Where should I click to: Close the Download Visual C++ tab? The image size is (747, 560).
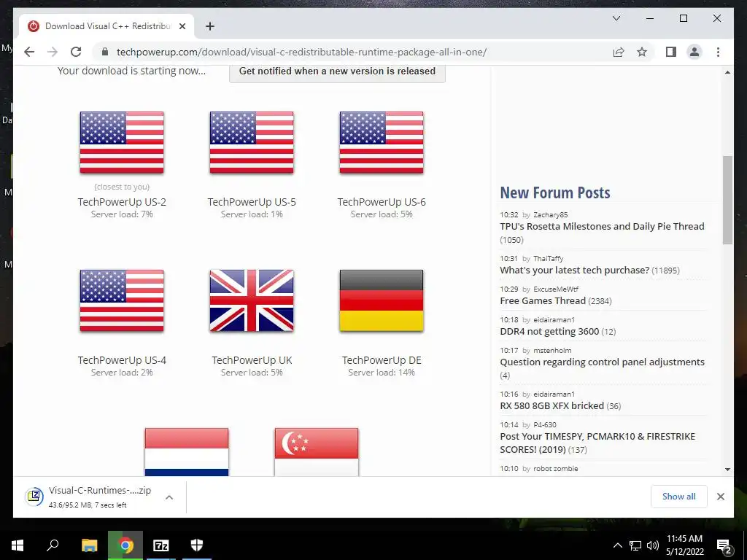pos(182,26)
